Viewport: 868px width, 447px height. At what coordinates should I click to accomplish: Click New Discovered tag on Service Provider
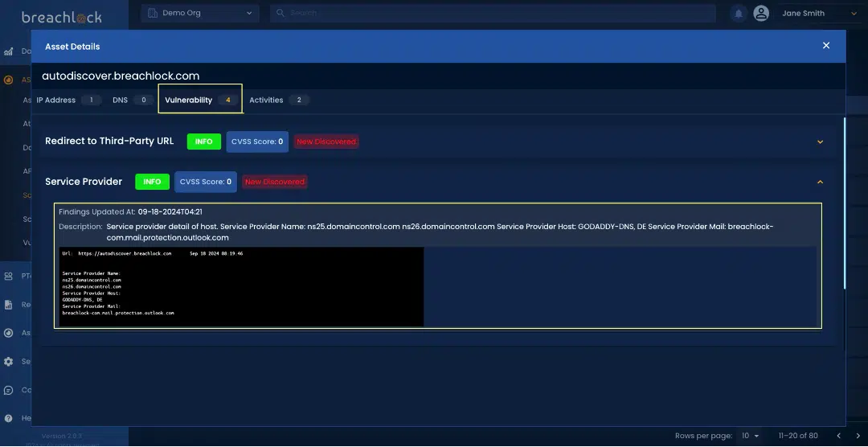point(275,182)
